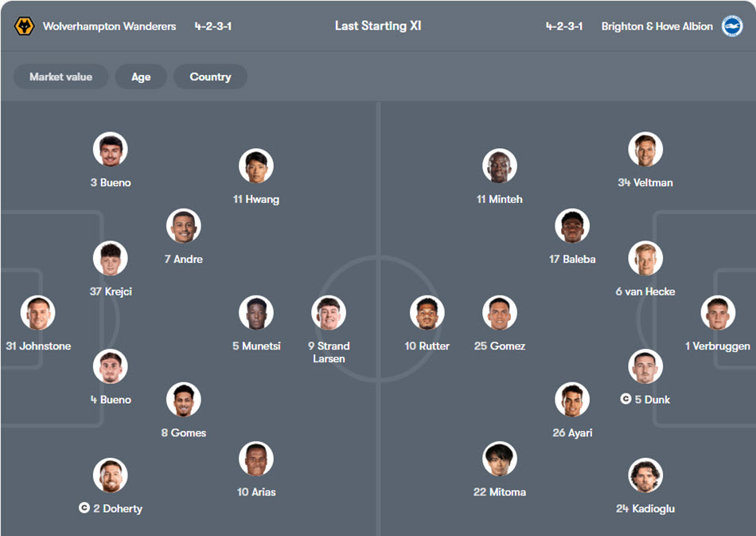Select goalkeeper Verbruggen's photo
The width and height of the screenshot is (756, 536).
tap(718, 313)
